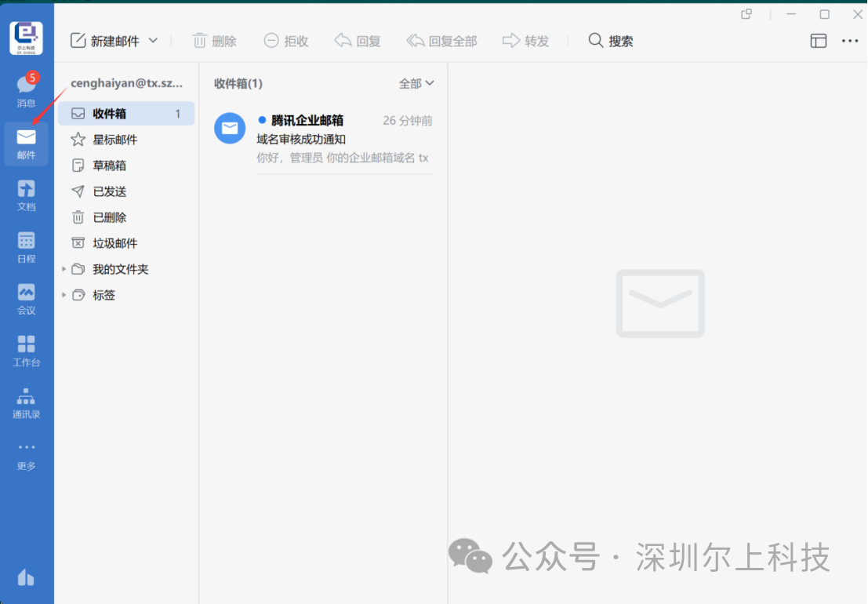Open the 腾讯企业邮箱 email in the list
Viewport: 868px width, 604px height.
[343, 139]
